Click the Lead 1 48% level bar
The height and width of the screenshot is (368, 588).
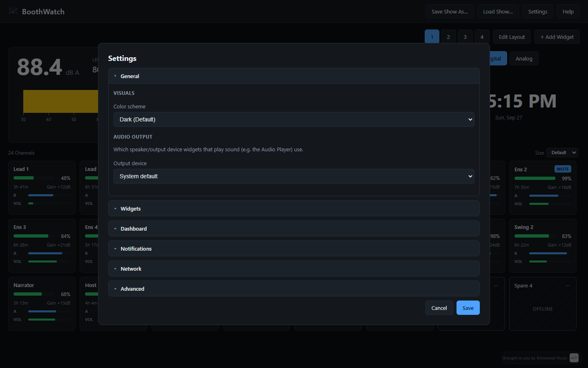click(34, 178)
